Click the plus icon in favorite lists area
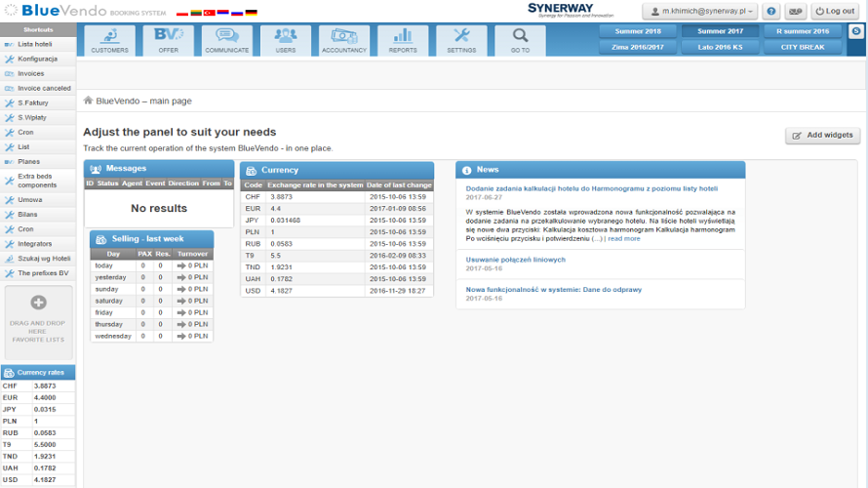The image size is (868, 488). coord(38,303)
